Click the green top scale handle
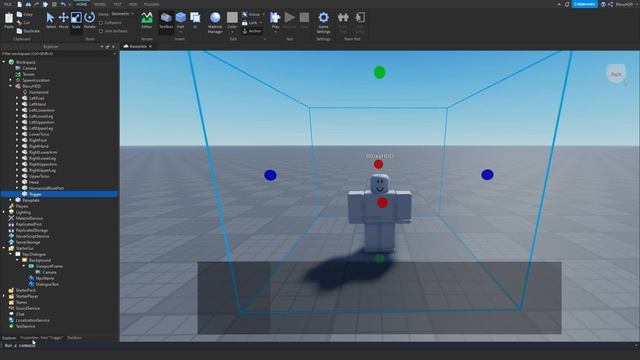640x360 pixels. (380, 72)
